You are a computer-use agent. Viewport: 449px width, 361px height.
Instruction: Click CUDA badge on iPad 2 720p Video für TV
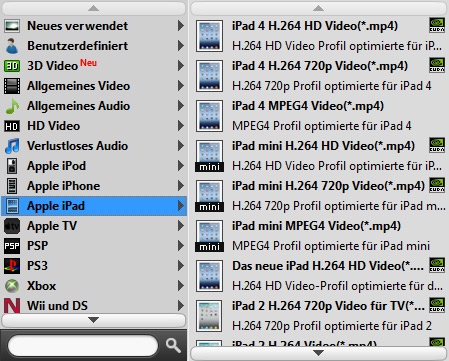coord(437,305)
